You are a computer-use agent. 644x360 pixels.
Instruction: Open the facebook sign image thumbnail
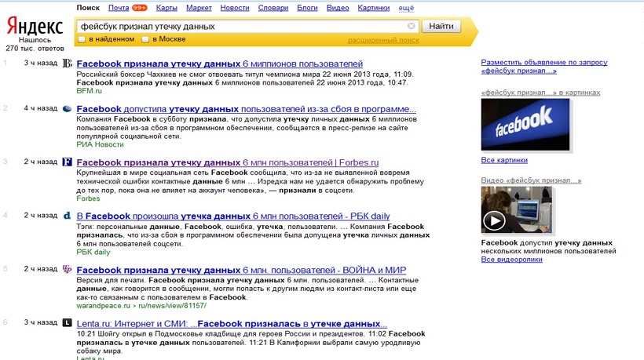pos(525,125)
